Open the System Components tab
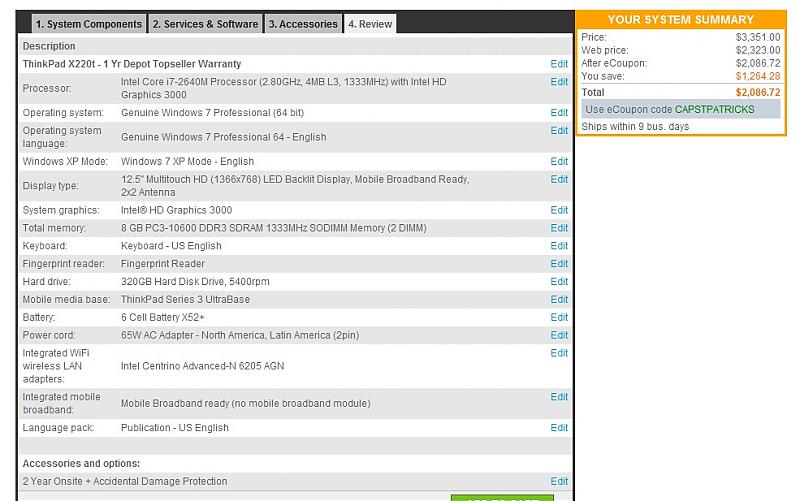The image size is (800, 501). tap(88, 24)
